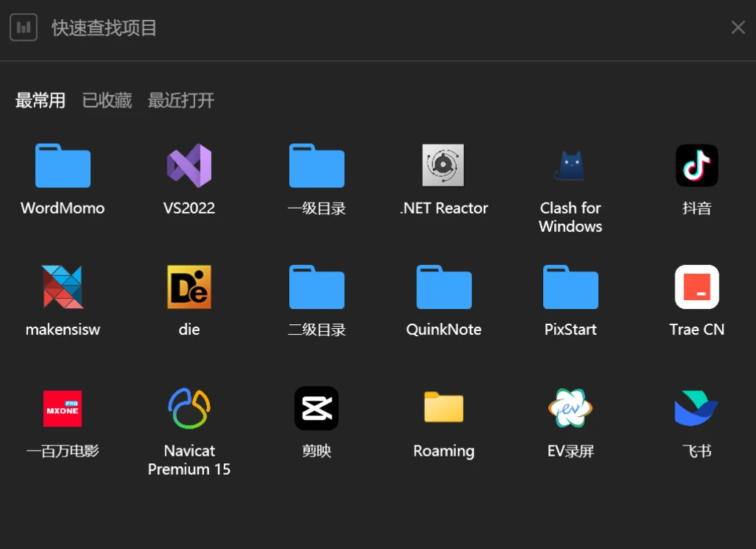
Task: Open Clash for Windows
Action: click(570, 166)
